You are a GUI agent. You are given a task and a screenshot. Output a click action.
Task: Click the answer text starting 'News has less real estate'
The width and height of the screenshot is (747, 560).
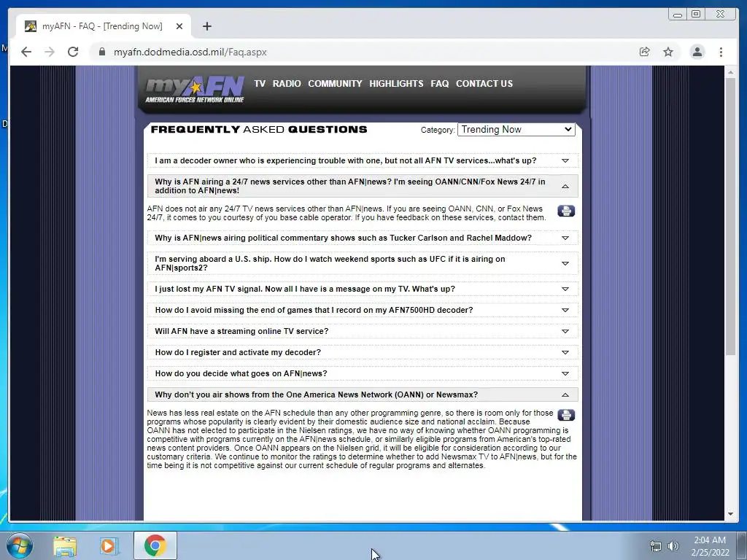point(362,439)
